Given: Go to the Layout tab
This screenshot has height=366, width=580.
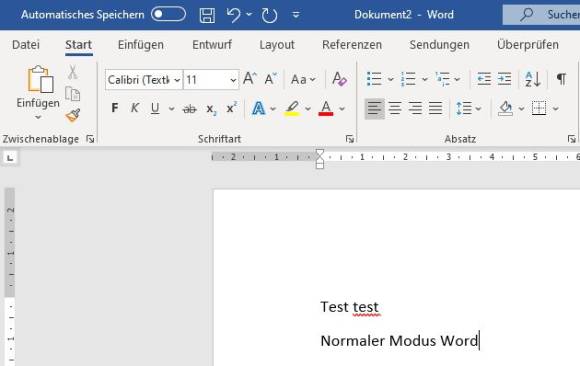Looking at the screenshot, I should coord(277,45).
